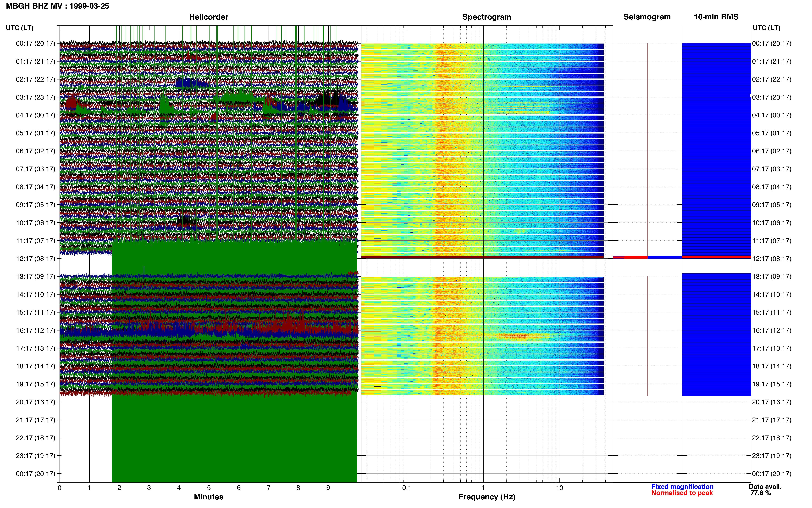Click the plot title 'MBGH BHZ MV : 1999-03-25'
The width and height of the screenshot is (812, 508).
pos(57,6)
